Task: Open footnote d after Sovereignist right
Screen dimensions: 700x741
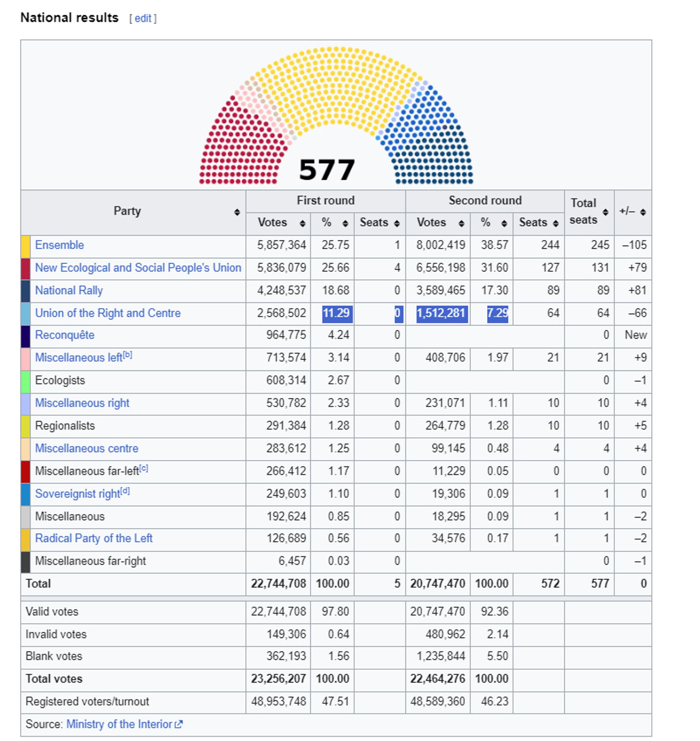Action: click(125, 491)
